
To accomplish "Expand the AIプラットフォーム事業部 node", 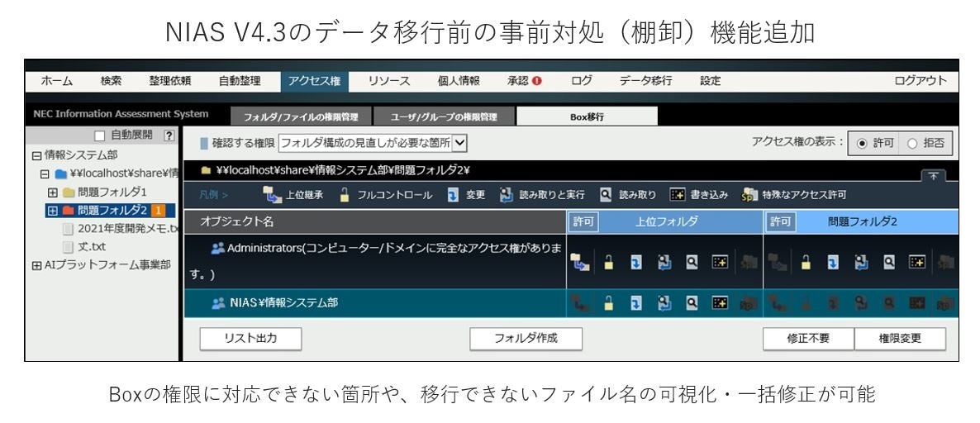I will [x=37, y=265].
